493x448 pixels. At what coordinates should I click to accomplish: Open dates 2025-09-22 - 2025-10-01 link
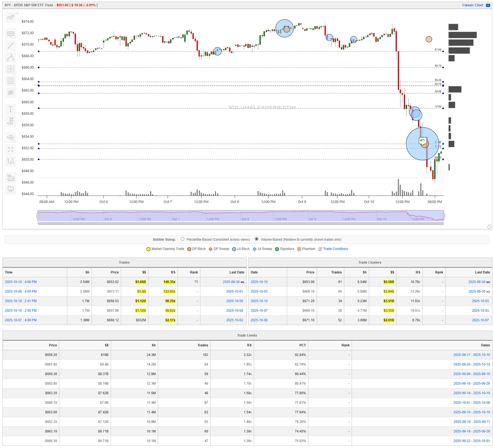point(472,441)
